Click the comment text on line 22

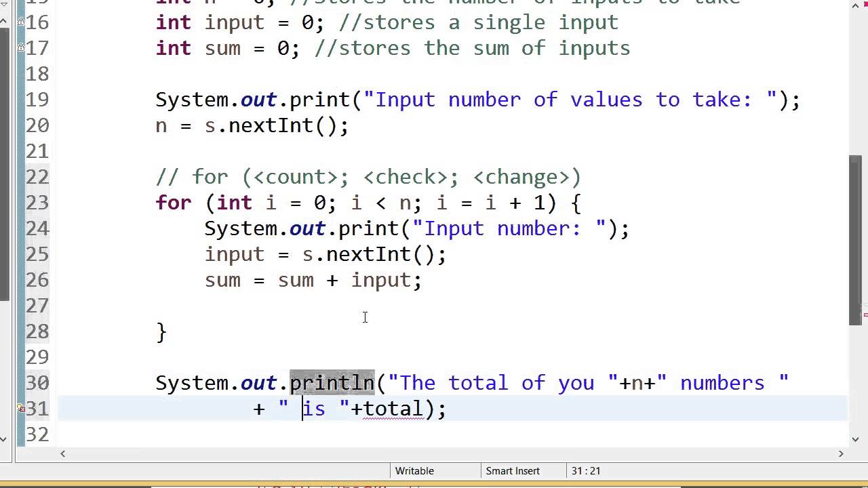(x=368, y=177)
